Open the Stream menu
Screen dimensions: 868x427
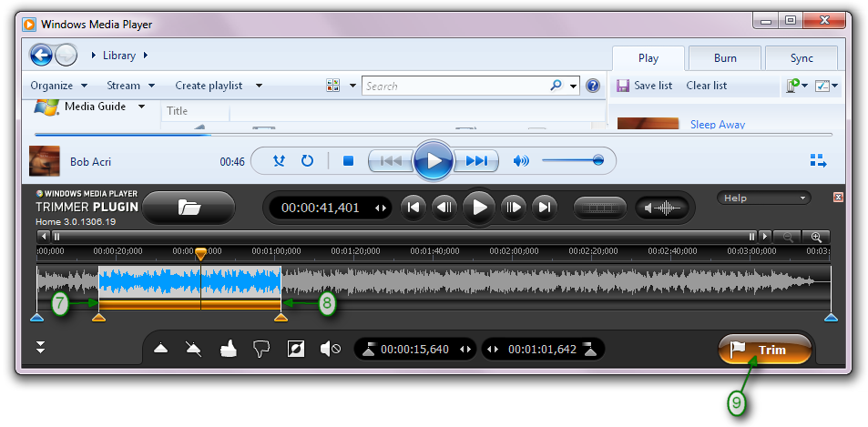click(130, 86)
